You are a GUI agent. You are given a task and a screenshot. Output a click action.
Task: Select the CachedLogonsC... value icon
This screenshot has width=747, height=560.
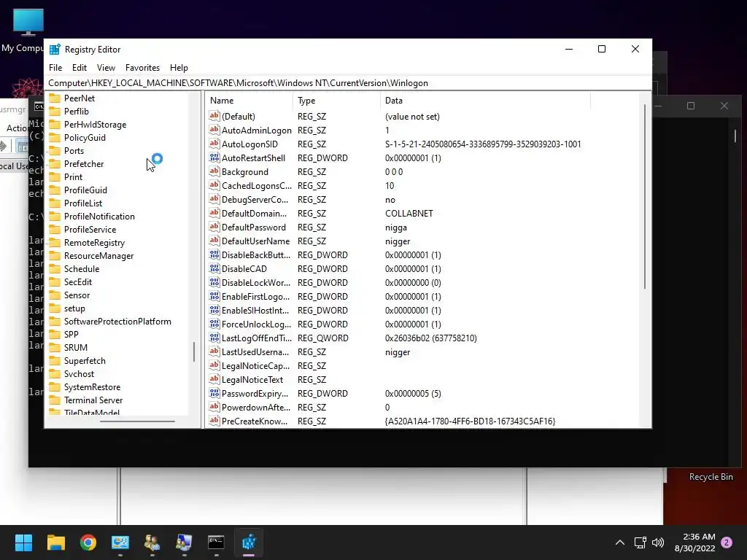(214, 185)
